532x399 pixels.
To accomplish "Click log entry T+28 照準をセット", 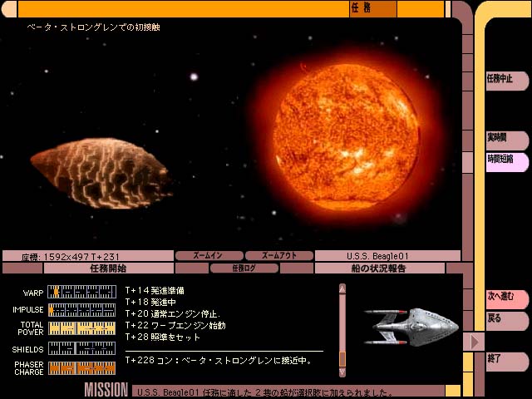I will [x=163, y=337].
